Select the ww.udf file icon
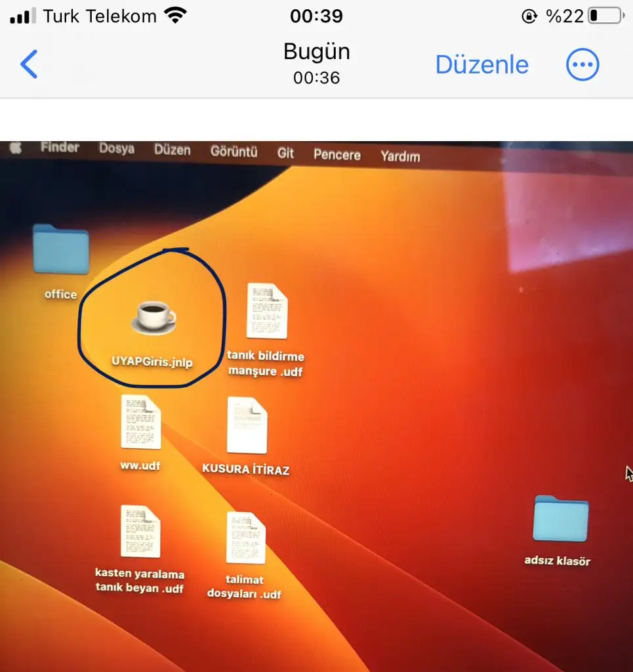The width and height of the screenshot is (633, 672). 140,422
